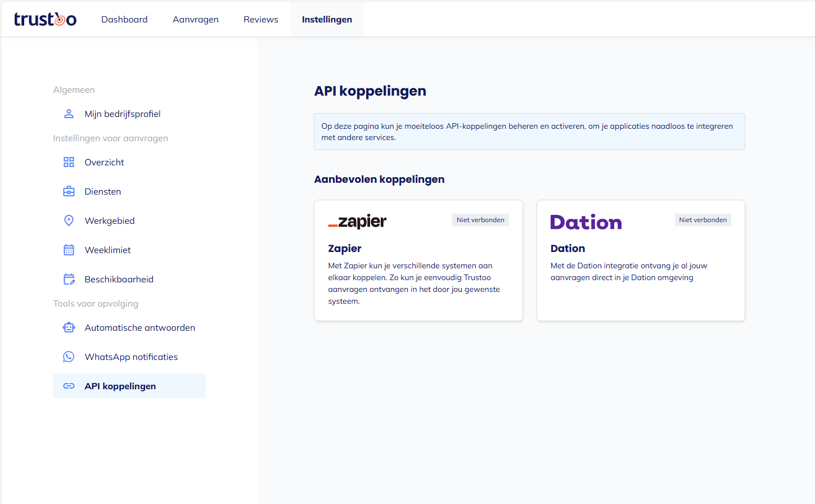Click the Instellingen voor aanvragen label

tap(110, 138)
